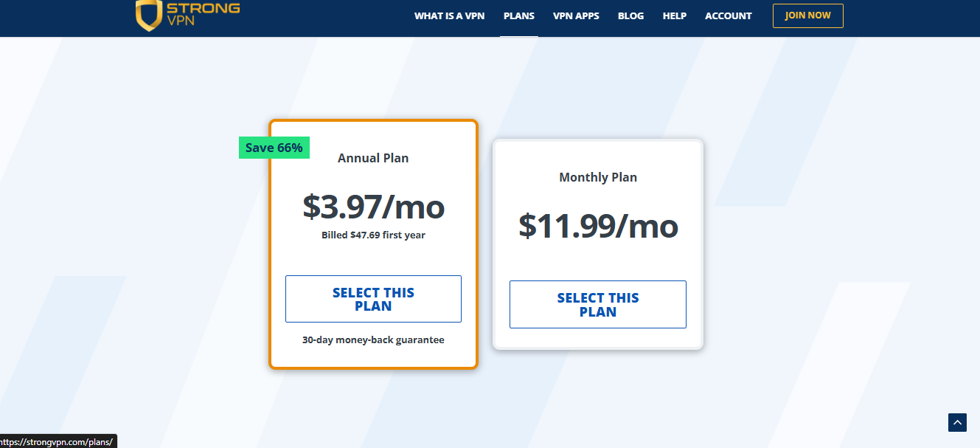
Task: Click the 30-day money-back guarantee text
Action: point(373,340)
